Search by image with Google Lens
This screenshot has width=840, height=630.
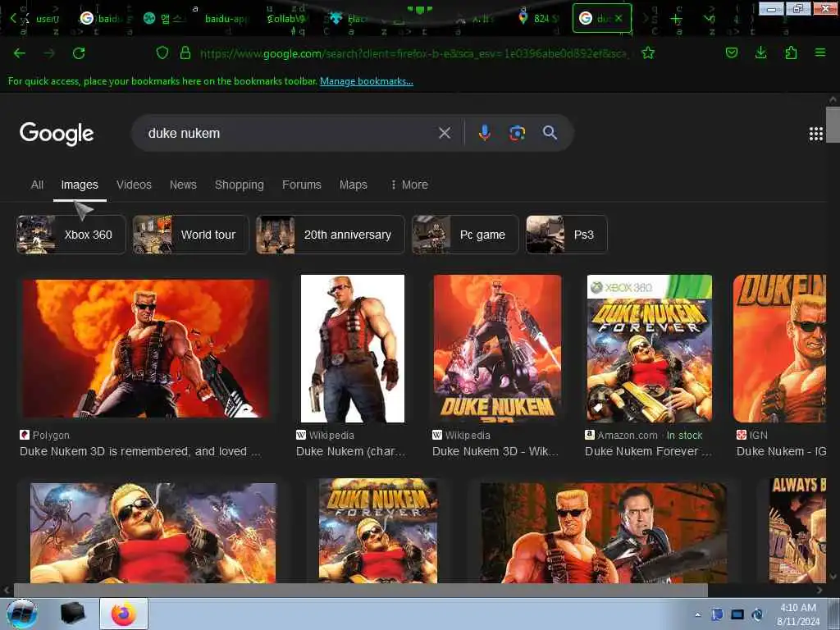point(517,133)
